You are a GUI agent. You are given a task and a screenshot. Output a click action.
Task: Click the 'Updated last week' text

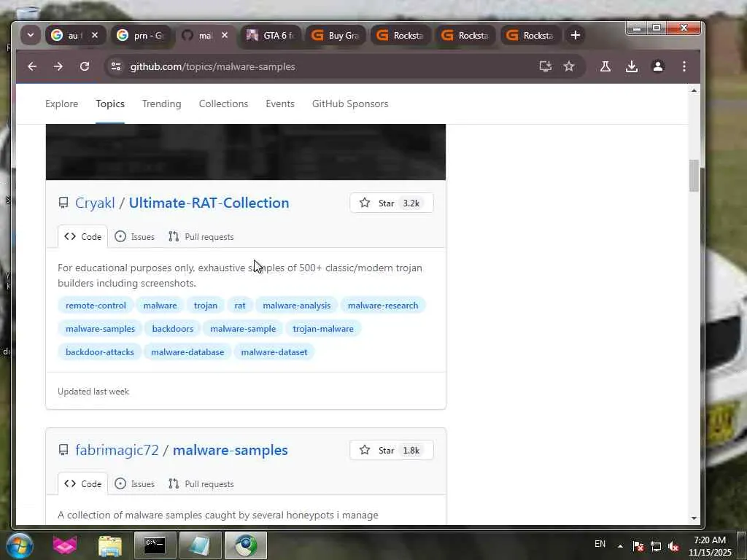click(x=93, y=392)
